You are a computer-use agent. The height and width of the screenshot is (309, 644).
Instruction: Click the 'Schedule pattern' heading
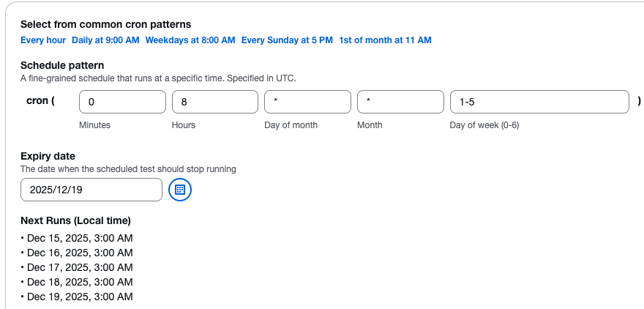(62, 65)
